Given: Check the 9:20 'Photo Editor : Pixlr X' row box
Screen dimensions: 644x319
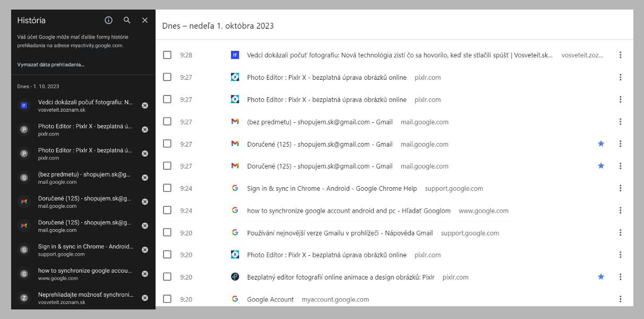Looking at the screenshot, I should pyautogui.click(x=167, y=255).
